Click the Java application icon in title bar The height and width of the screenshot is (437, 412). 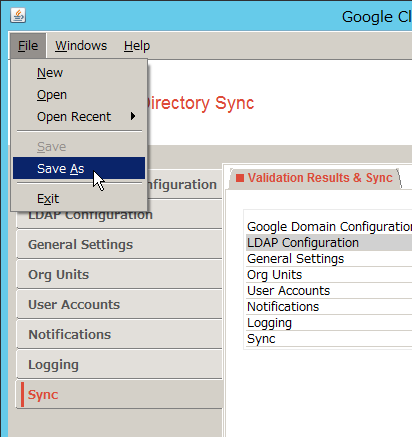tap(18, 15)
